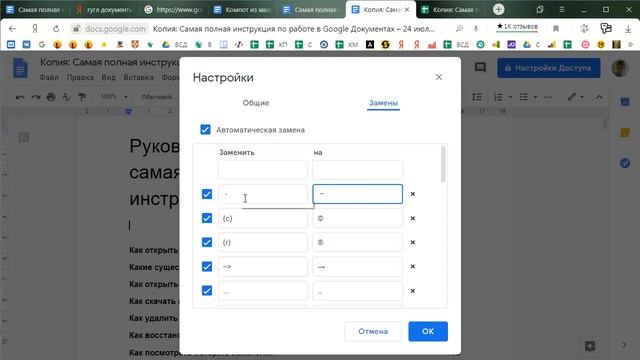640x360 pixels.
Task: Open the Docs home icon
Action: 20,68
